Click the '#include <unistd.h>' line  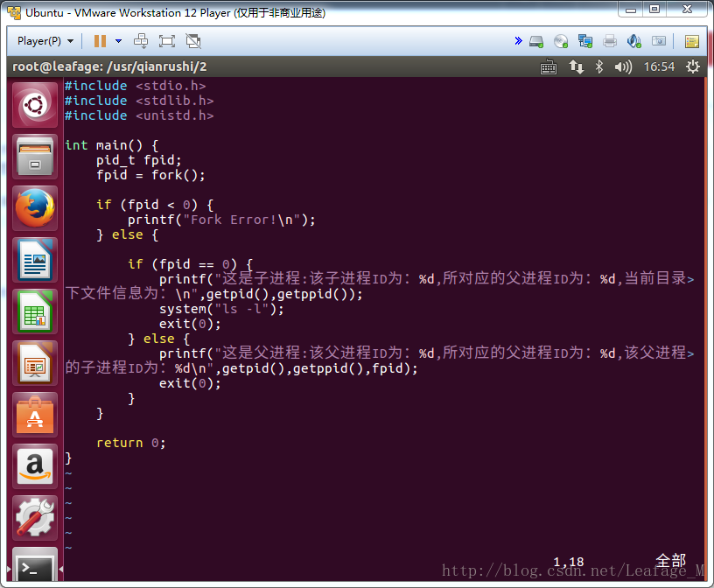click(x=139, y=115)
